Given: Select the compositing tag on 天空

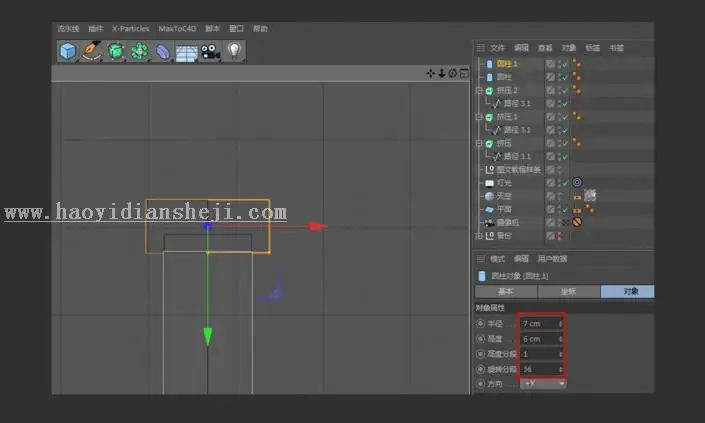Looking at the screenshot, I should 577,197.
